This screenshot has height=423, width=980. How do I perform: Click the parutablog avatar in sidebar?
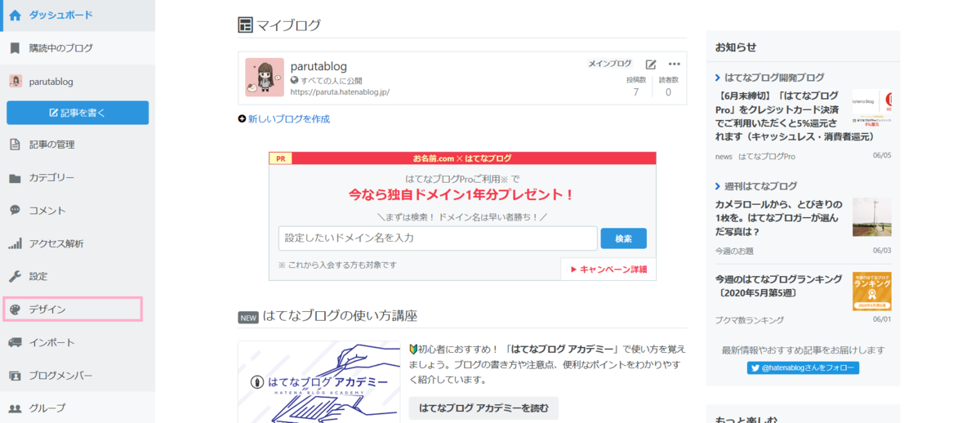click(15, 81)
